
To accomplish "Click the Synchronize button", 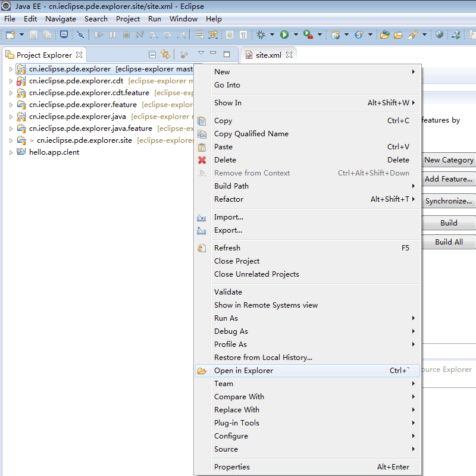I will (x=449, y=201).
